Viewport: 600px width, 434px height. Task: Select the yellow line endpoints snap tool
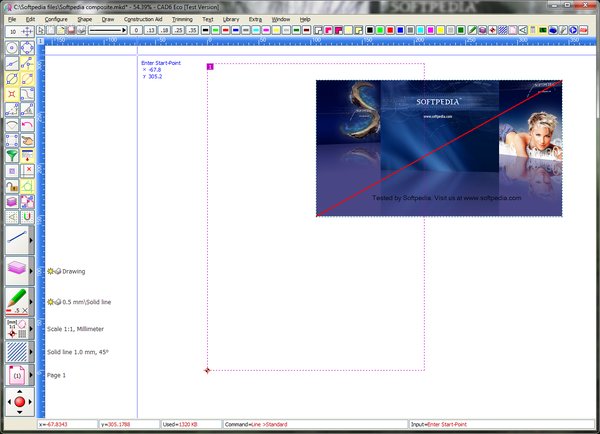(x=27, y=63)
